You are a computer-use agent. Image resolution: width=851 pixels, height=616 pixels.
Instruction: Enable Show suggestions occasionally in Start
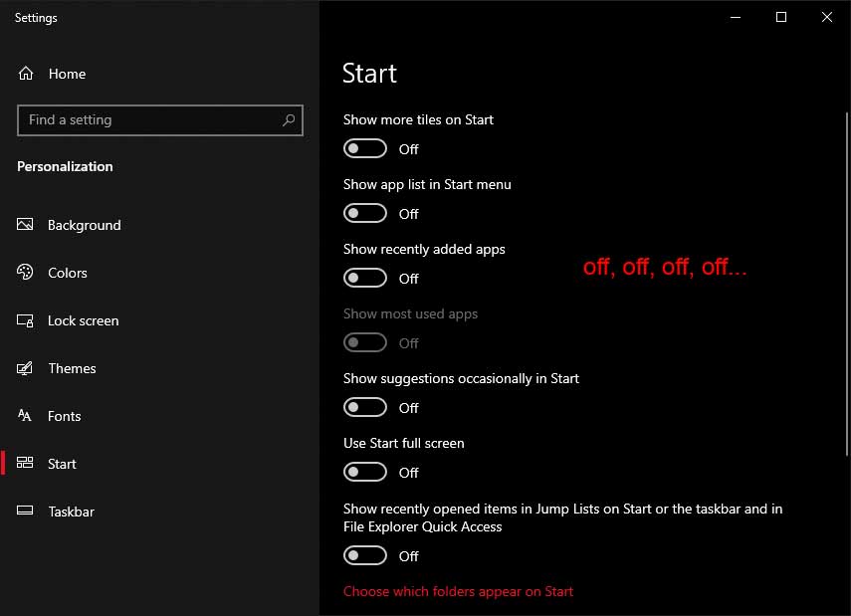pyautogui.click(x=364, y=407)
